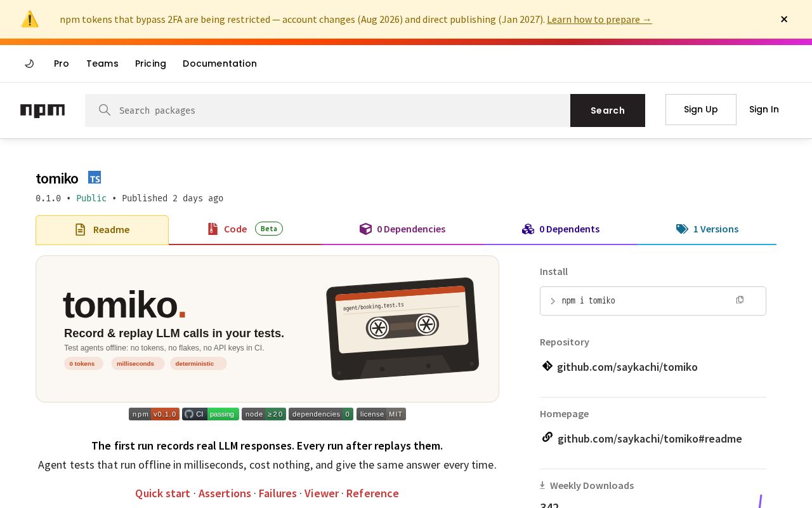Open the npm logo home link
This screenshot has width=812, height=508.
tap(43, 110)
